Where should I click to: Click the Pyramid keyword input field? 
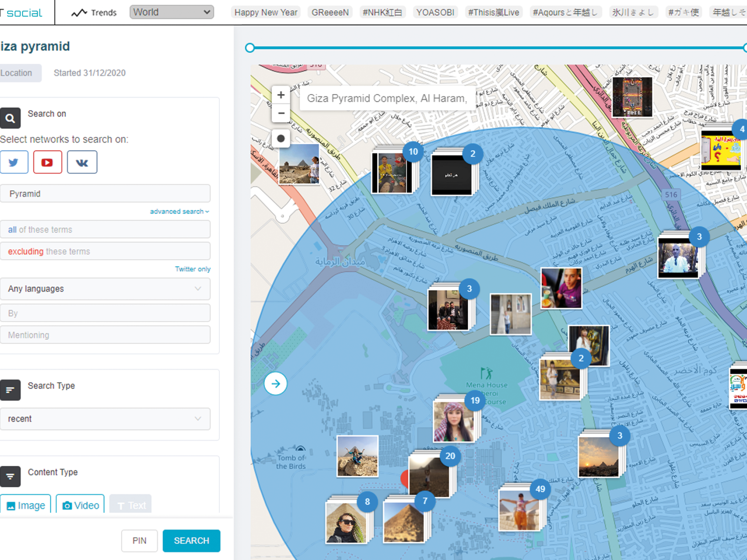105,194
